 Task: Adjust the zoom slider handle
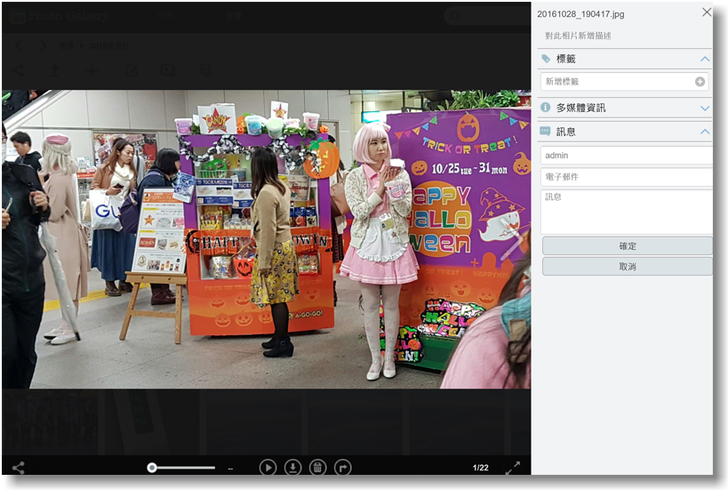point(152,467)
